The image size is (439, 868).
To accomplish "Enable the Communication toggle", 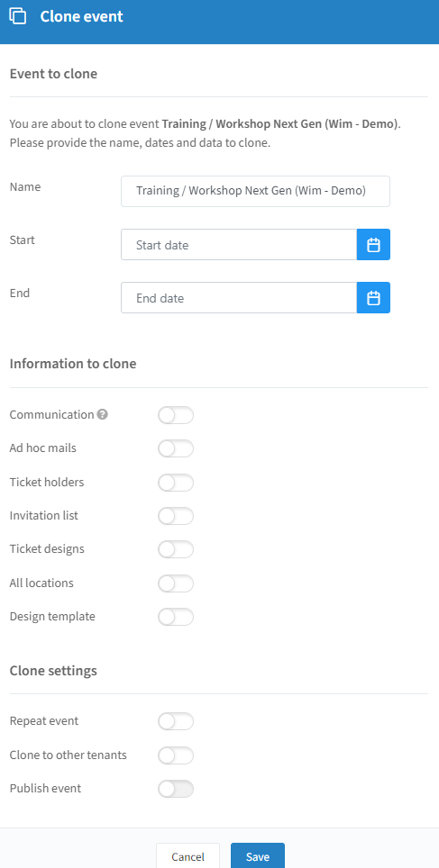I will (x=176, y=415).
